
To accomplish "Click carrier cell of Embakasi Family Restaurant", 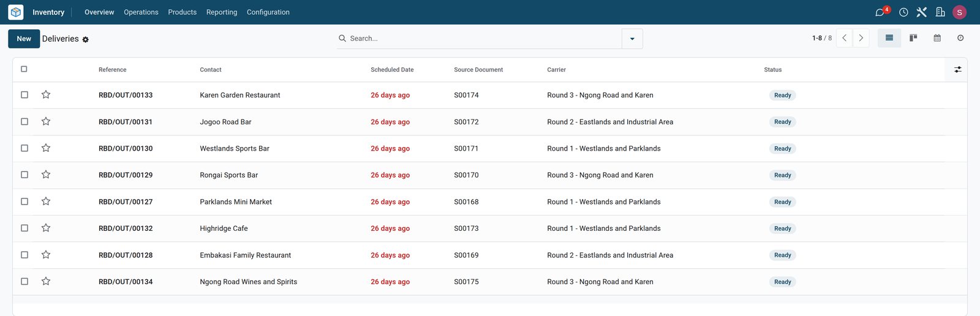I will tap(610, 255).
